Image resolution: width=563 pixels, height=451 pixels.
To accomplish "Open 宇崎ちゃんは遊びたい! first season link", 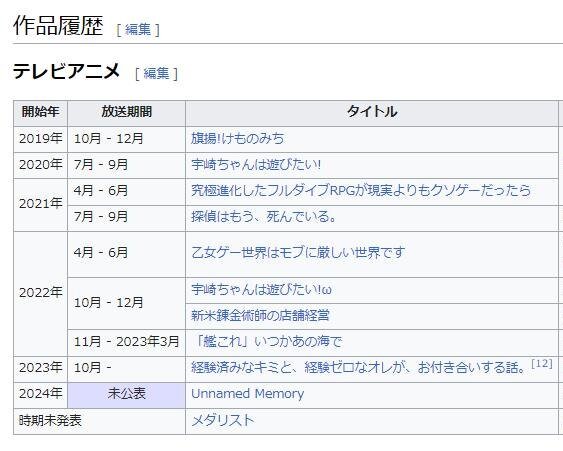I will click(256, 165).
